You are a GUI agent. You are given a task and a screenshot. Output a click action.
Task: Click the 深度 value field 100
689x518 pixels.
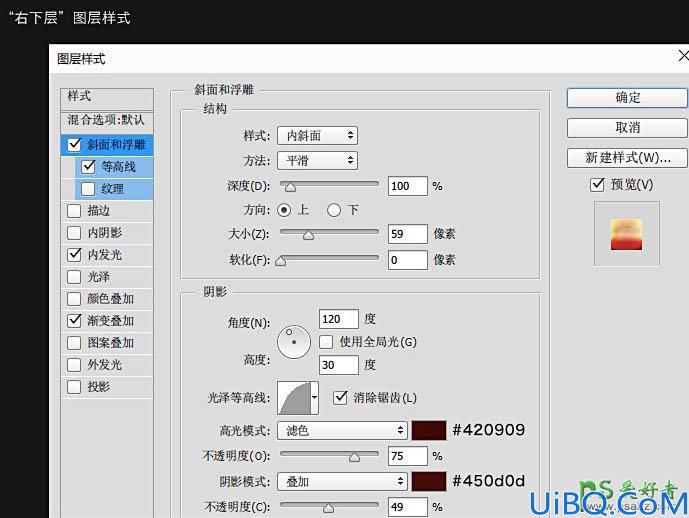point(408,186)
